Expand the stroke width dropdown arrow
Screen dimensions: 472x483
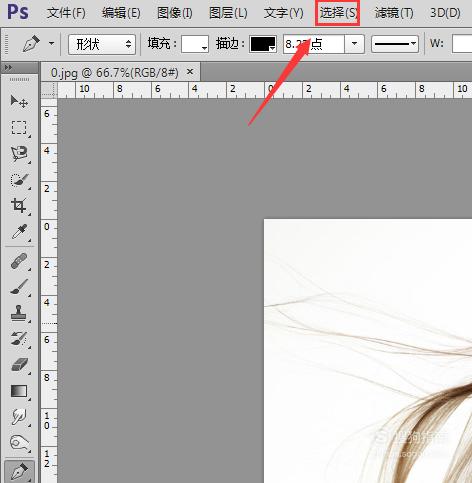click(x=354, y=44)
